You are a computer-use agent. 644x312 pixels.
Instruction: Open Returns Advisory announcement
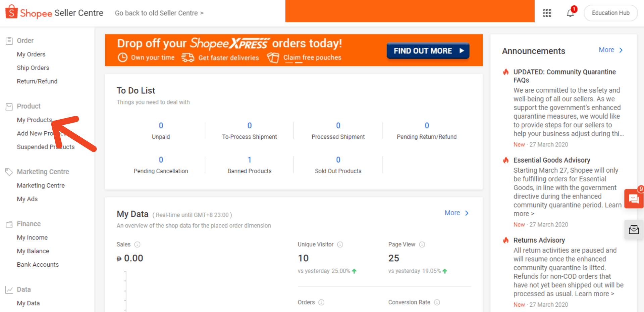click(x=539, y=240)
